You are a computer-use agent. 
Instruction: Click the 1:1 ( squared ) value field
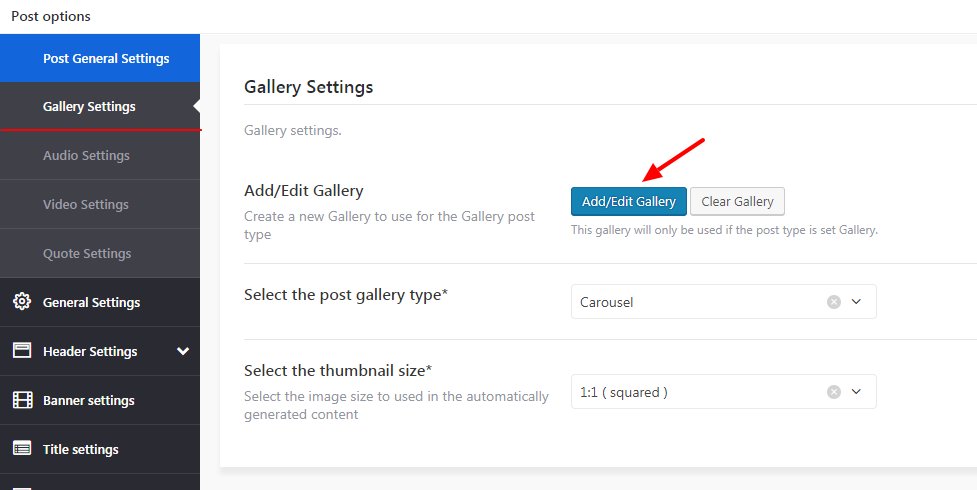click(x=624, y=392)
